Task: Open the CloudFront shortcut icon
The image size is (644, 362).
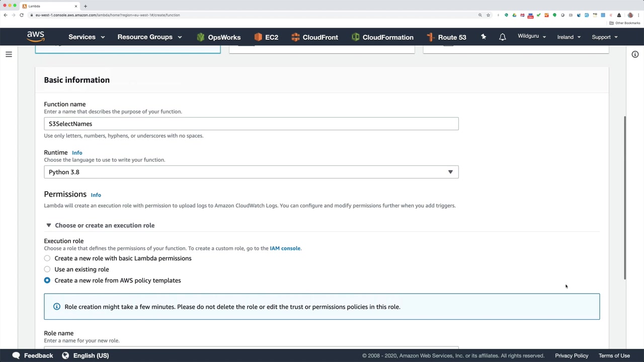Action: pos(295,37)
